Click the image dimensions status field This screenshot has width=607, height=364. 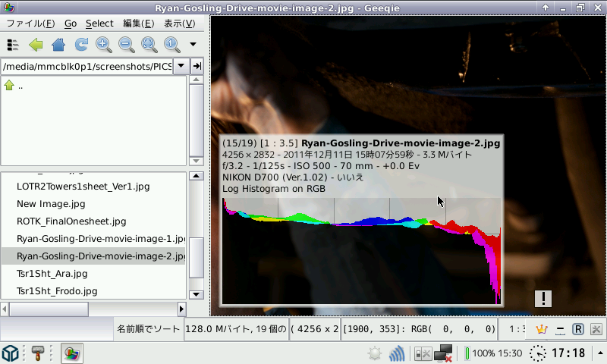(314, 329)
